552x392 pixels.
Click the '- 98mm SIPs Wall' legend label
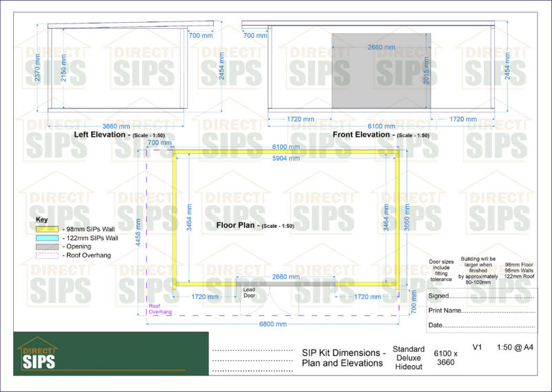pyautogui.click(x=88, y=229)
